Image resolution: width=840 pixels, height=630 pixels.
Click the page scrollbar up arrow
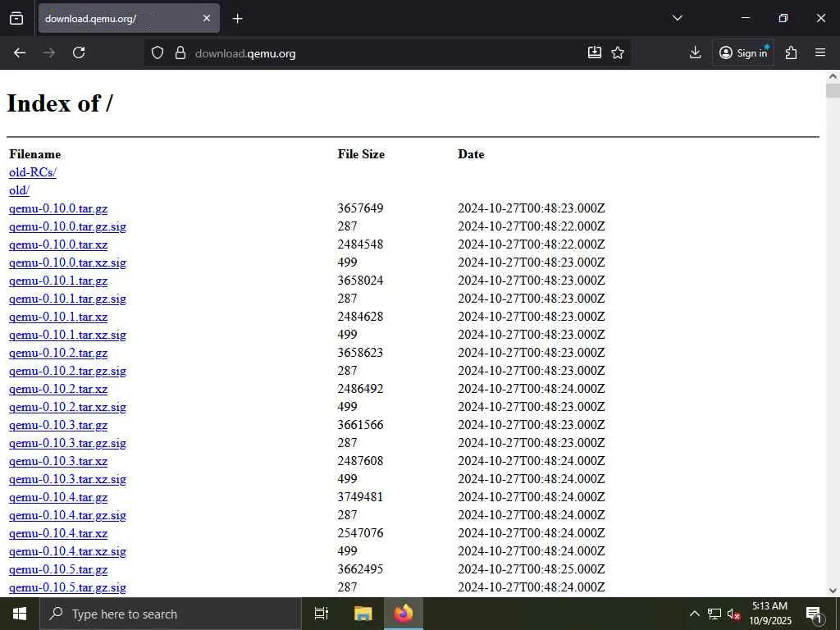(x=833, y=76)
